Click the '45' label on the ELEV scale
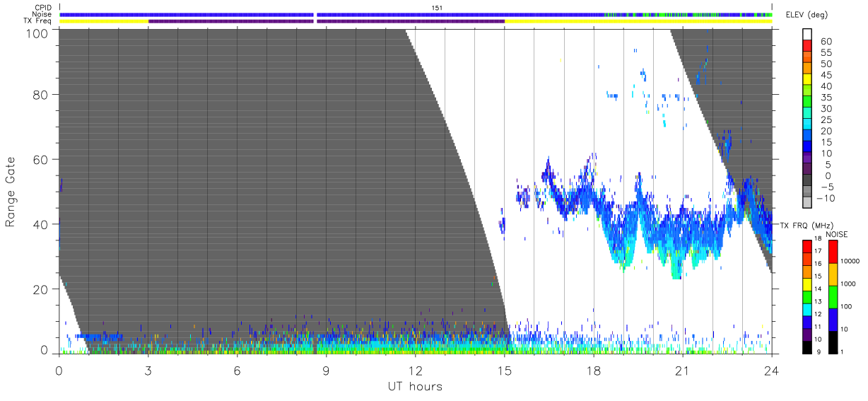 (x=825, y=75)
